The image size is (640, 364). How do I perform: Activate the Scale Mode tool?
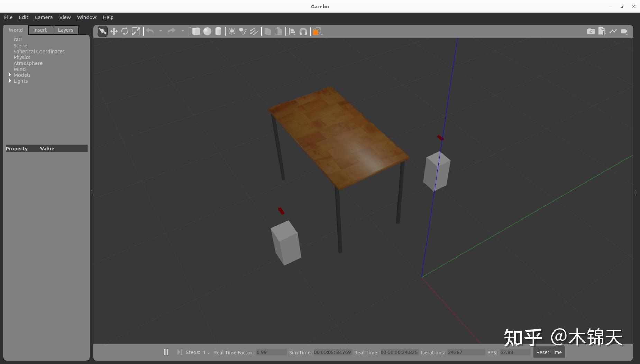click(136, 31)
